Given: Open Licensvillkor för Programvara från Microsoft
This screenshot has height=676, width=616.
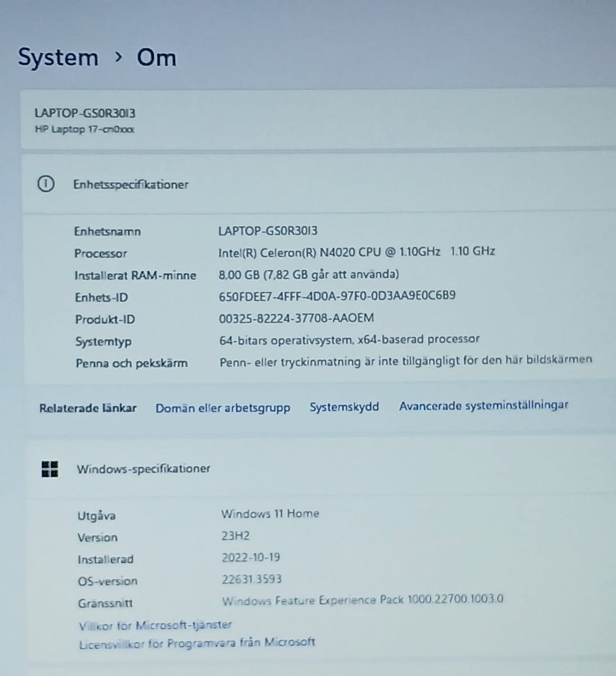Looking at the screenshot, I should [197, 643].
